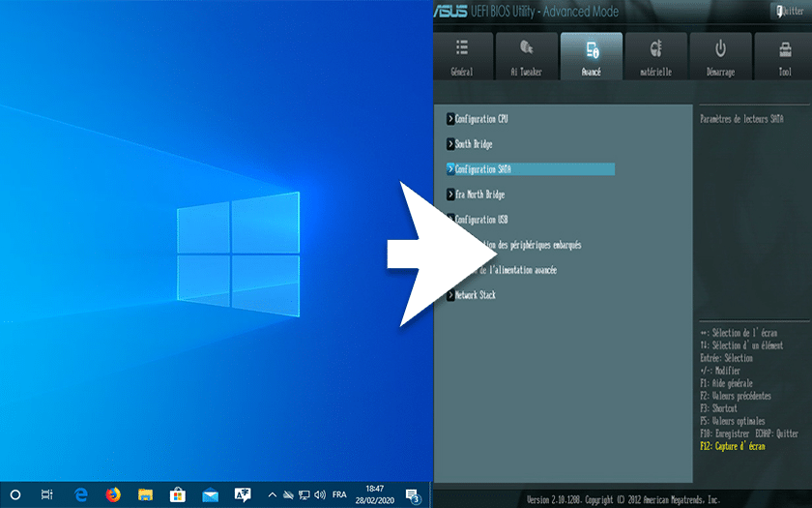The height and width of the screenshot is (508, 812).
Task: Click the OneDrive cloud tray icon
Action: point(288,495)
